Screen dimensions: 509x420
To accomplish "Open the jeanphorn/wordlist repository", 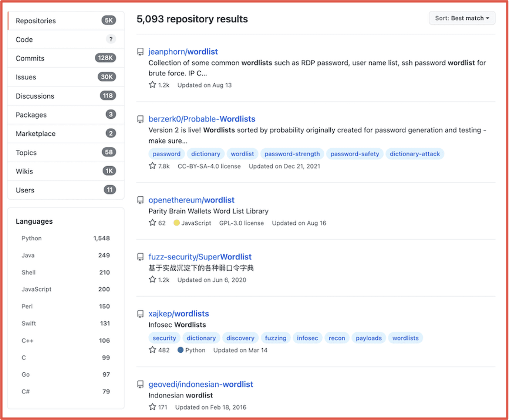I will pos(183,52).
